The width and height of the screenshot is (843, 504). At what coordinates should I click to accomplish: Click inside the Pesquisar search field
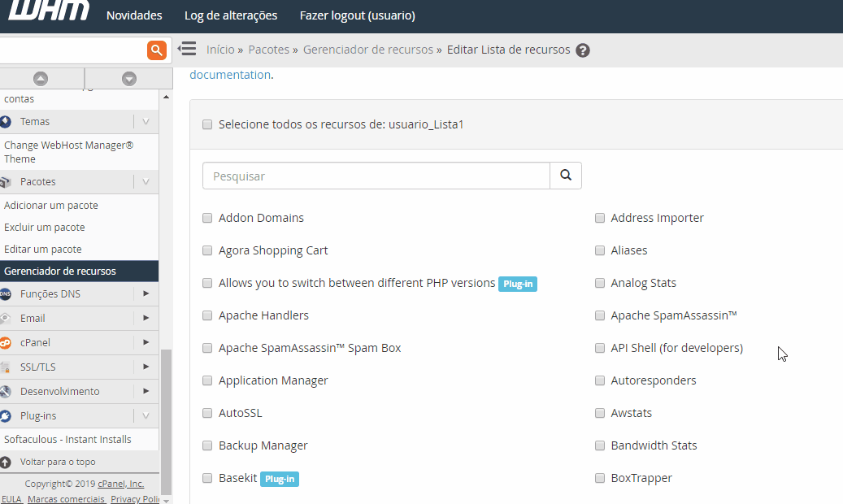coord(376,176)
